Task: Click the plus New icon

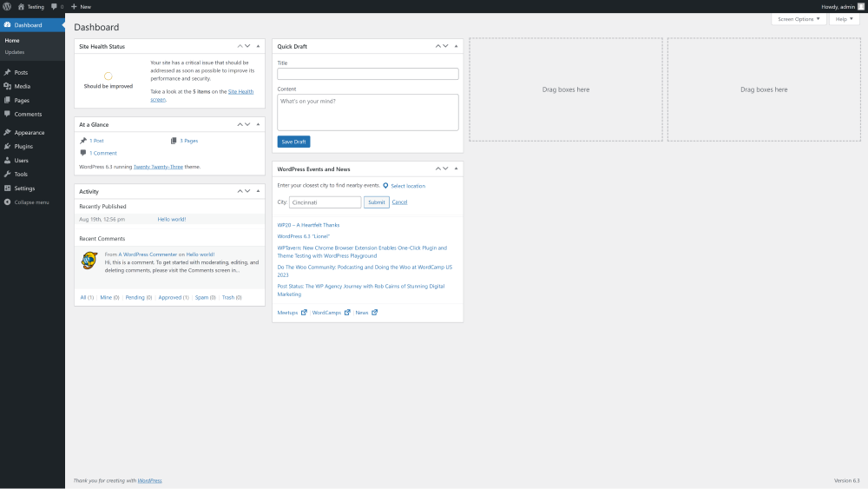Action: click(x=74, y=7)
